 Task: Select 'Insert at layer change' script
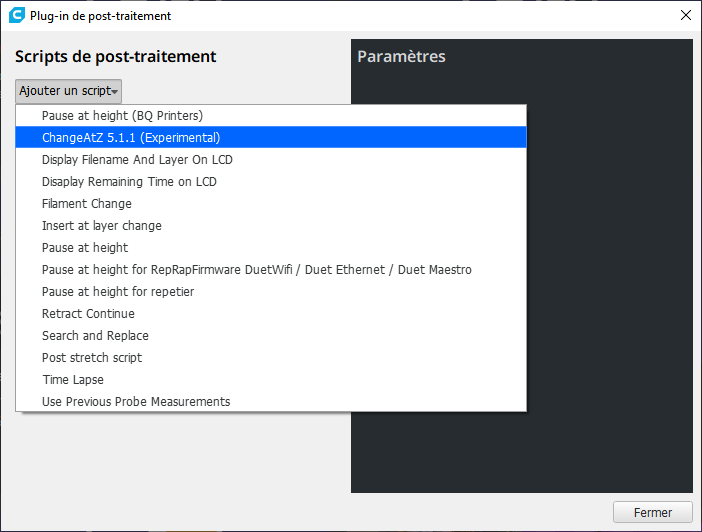pos(101,226)
